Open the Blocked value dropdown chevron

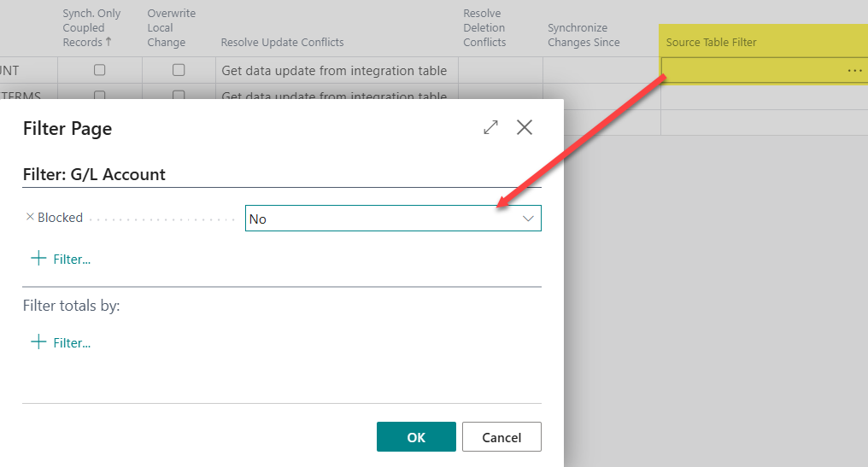coord(529,219)
